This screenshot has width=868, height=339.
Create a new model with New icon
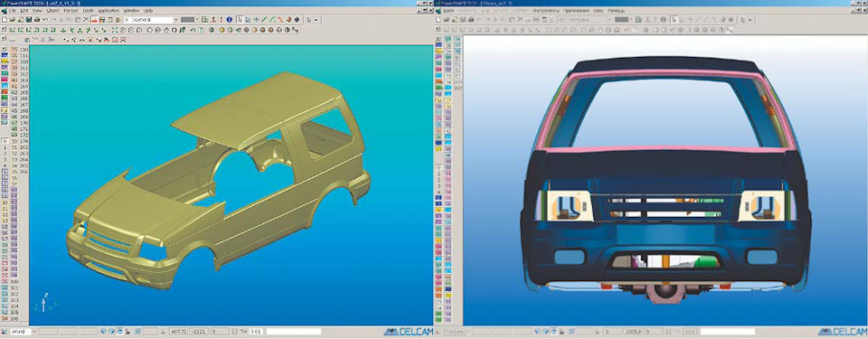pos(5,19)
